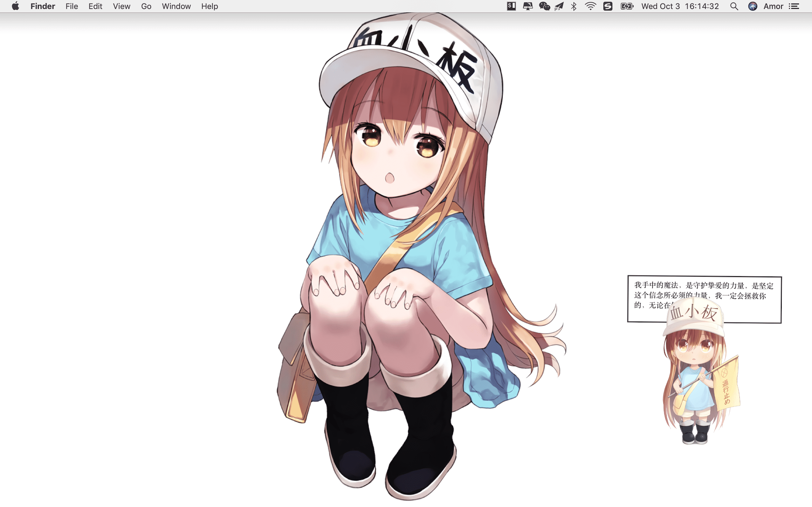The width and height of the screenshot is (812, 507).
Task: Open the Bluetooth status menu
Action: pyautogui.click(x=574, y=6)
